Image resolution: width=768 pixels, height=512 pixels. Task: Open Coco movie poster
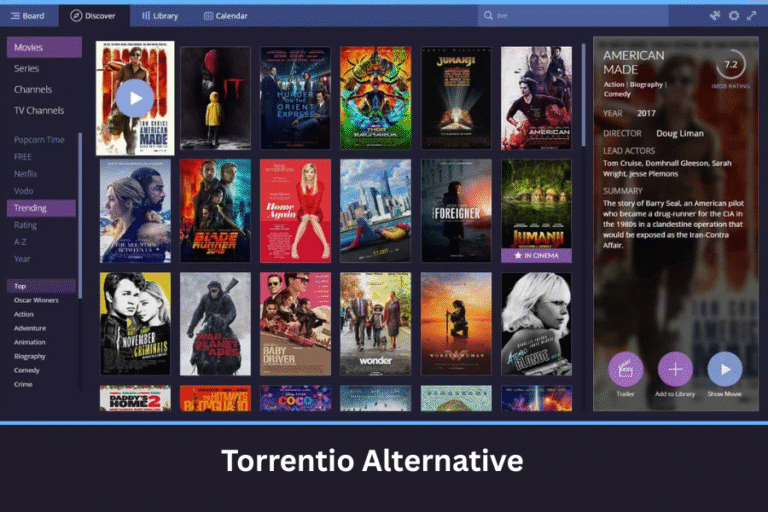click(x=295, y=398)
